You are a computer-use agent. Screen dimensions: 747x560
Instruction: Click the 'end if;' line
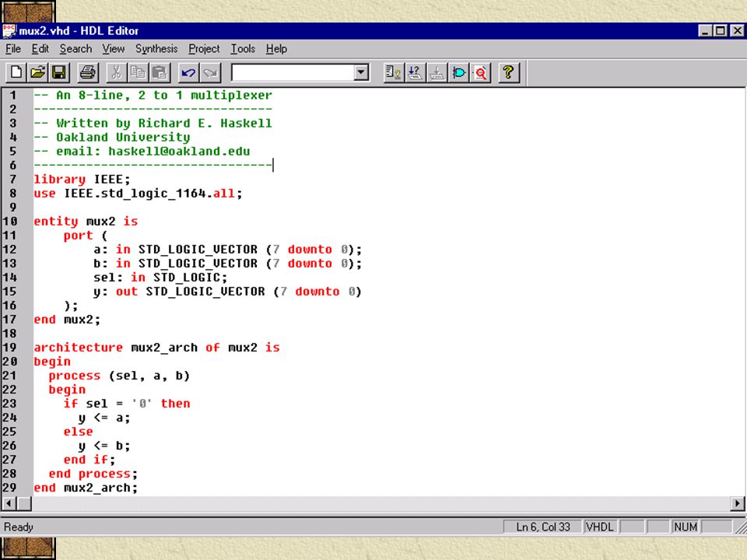pyautogui.click(x=89, y=460)
